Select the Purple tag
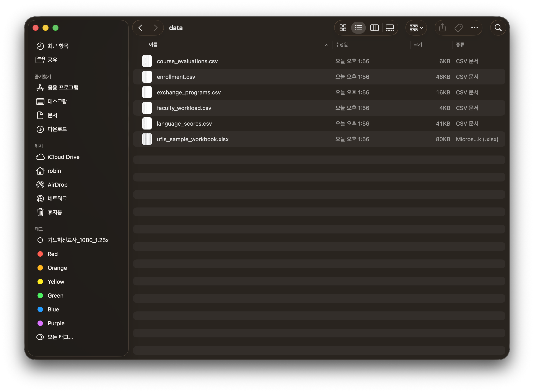The width and height of the screenshot is (534, 392). 56,323
